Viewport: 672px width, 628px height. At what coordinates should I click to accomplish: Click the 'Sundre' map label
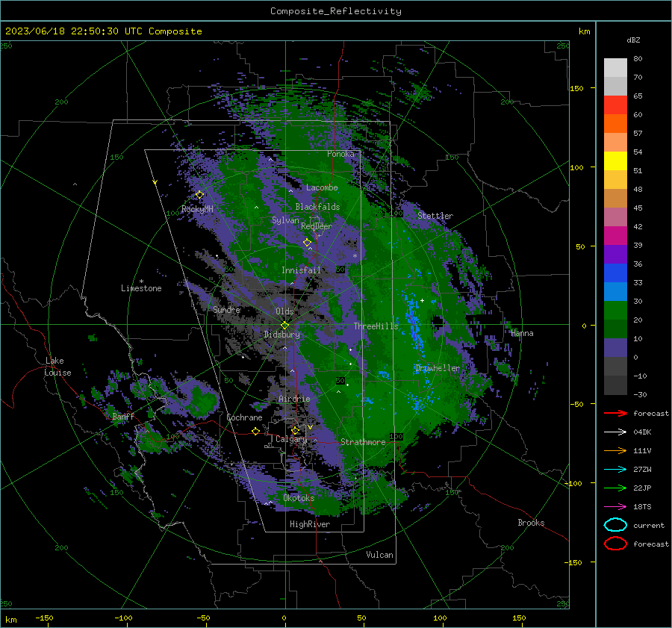point(226,309)
